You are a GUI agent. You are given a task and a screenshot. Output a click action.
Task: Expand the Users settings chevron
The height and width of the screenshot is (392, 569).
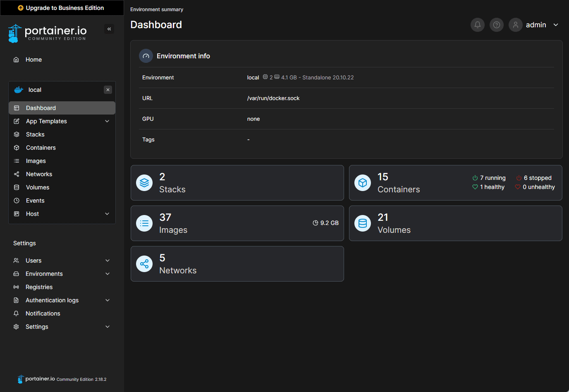point(108,261)
